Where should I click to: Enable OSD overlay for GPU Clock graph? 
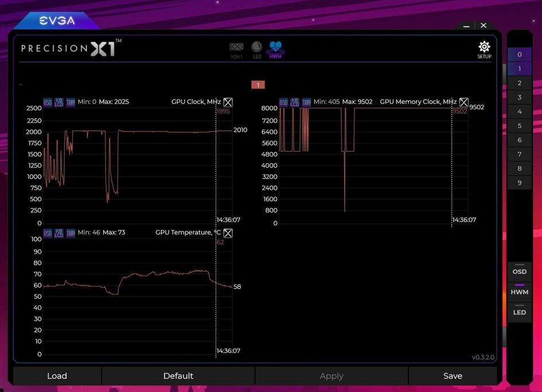point(48,101)
